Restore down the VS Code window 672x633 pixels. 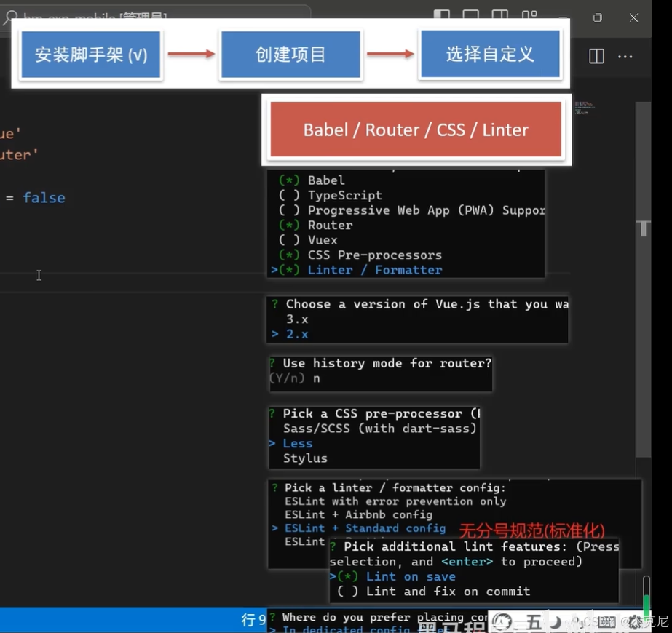(x=598, y=17)
